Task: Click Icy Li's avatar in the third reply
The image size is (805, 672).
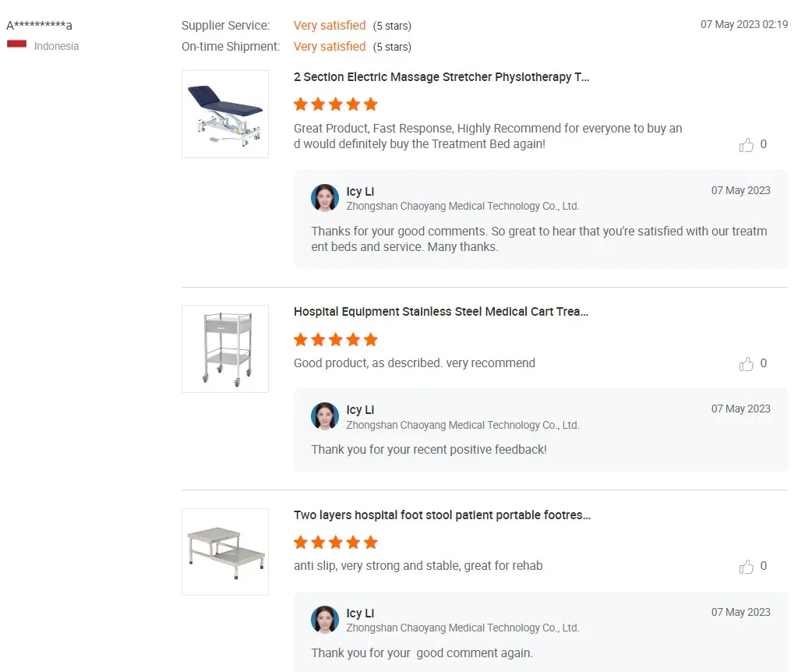Action: point(325,620)
